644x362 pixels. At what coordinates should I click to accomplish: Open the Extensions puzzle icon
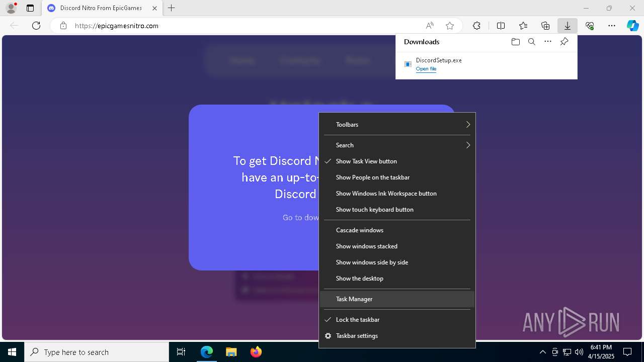tap(476, 26)
